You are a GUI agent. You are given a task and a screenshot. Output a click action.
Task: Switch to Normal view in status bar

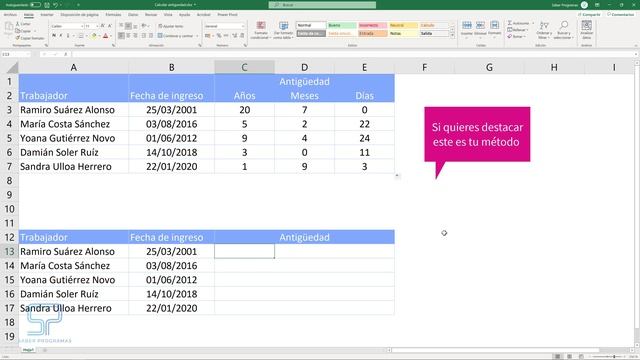pyautogui.click(x=558, y=357)
